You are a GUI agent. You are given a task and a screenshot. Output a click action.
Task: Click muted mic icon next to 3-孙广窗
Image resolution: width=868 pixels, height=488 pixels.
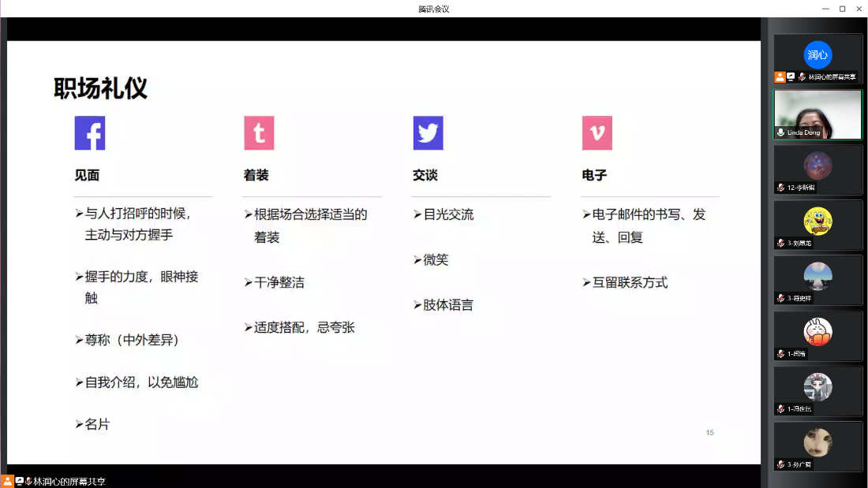tap(780, 464)
